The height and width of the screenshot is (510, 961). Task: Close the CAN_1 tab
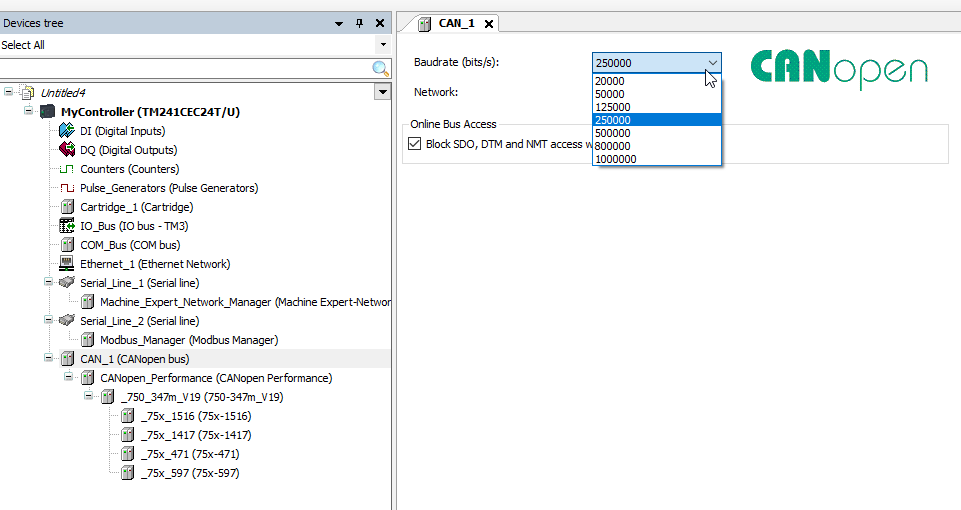click(x=489, y=24)
